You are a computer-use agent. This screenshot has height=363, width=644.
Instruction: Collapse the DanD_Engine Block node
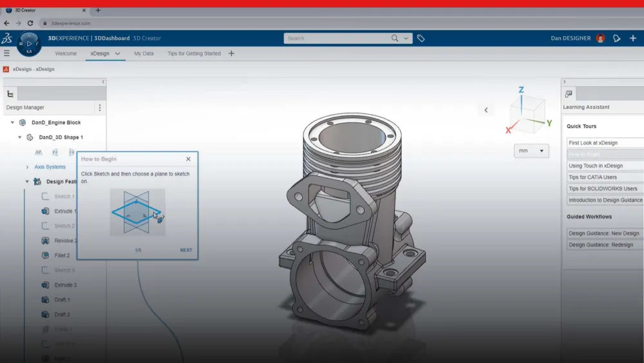12,123
